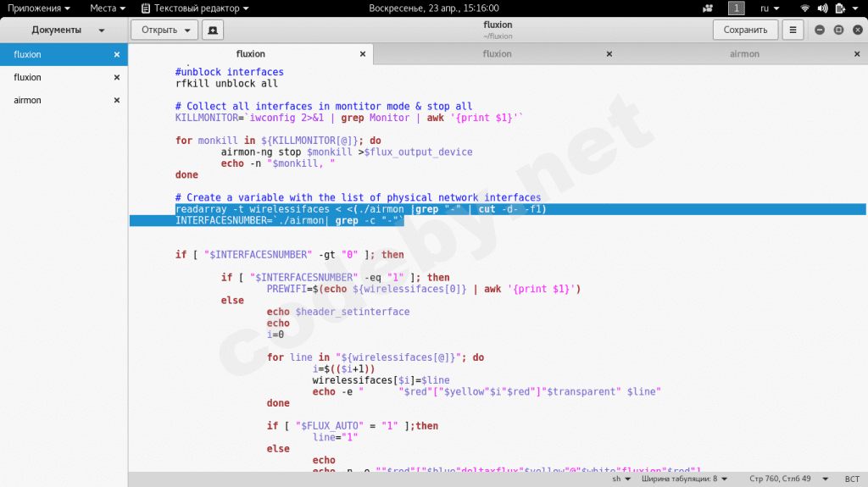Click the new document icon next to Открыть

click(211, 30)
